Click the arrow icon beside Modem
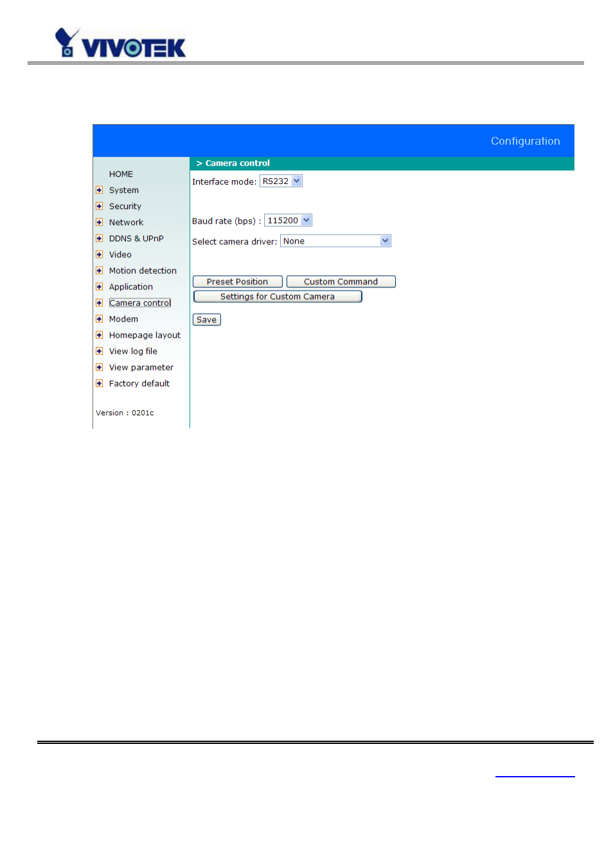The width and height of the screenshot is (613, 868). click(99, 319)
